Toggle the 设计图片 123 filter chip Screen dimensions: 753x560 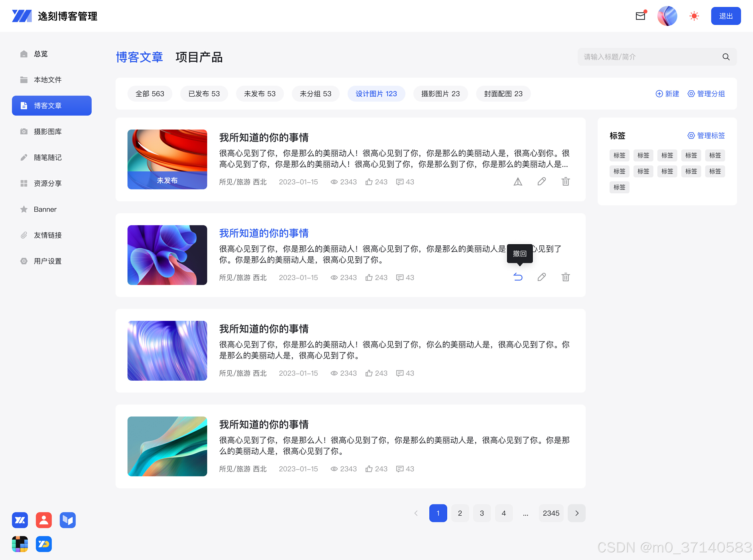click(376, 94)
